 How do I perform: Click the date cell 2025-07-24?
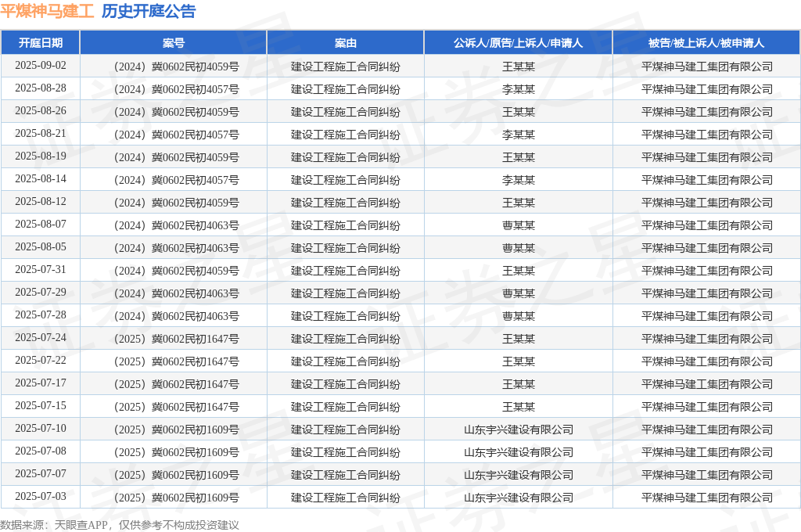41,337
